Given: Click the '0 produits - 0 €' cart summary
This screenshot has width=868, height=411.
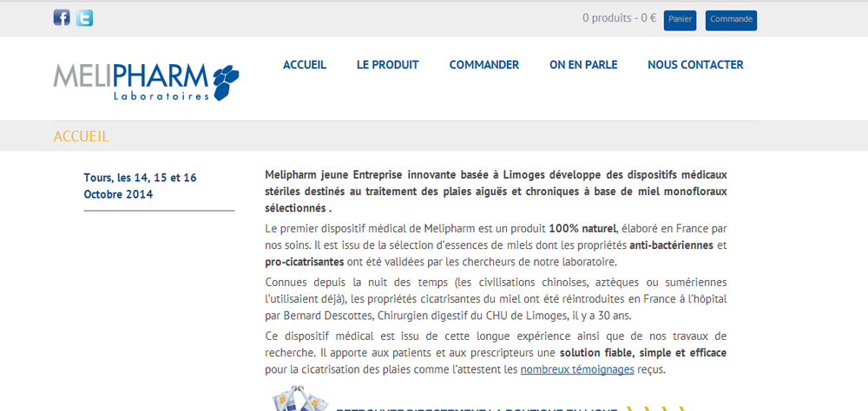Looking at the screenshot, I should (x=619, y=18).
